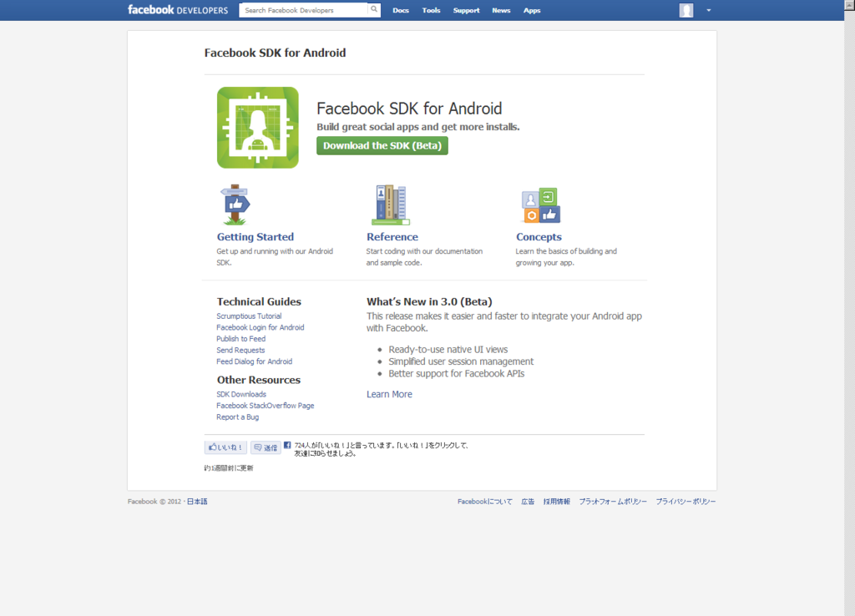Click the Facebook SDK for Android page title
Viewport: 855px width, 616px height.
pos(275,53)
